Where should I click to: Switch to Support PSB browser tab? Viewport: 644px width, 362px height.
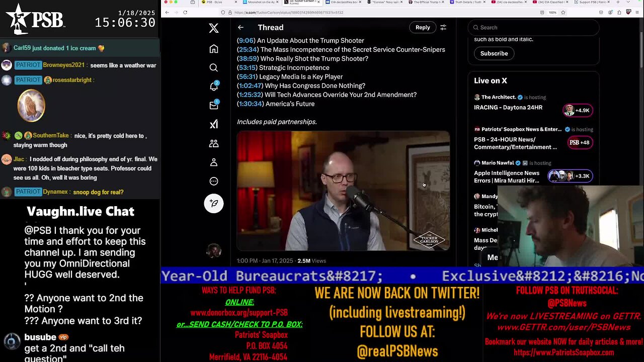tap(593, 3)
